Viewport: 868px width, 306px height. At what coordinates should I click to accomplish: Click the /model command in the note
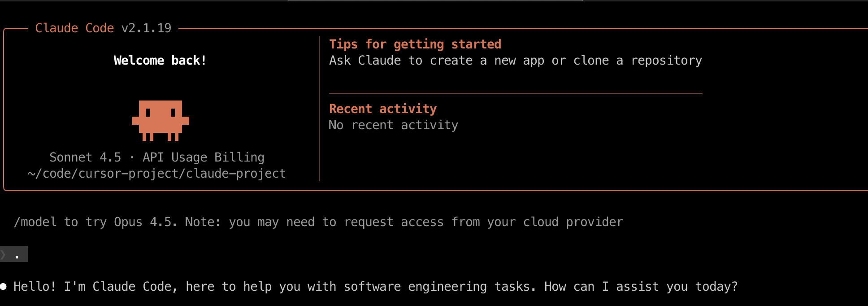pyautogui.click(x=35, y=222)
